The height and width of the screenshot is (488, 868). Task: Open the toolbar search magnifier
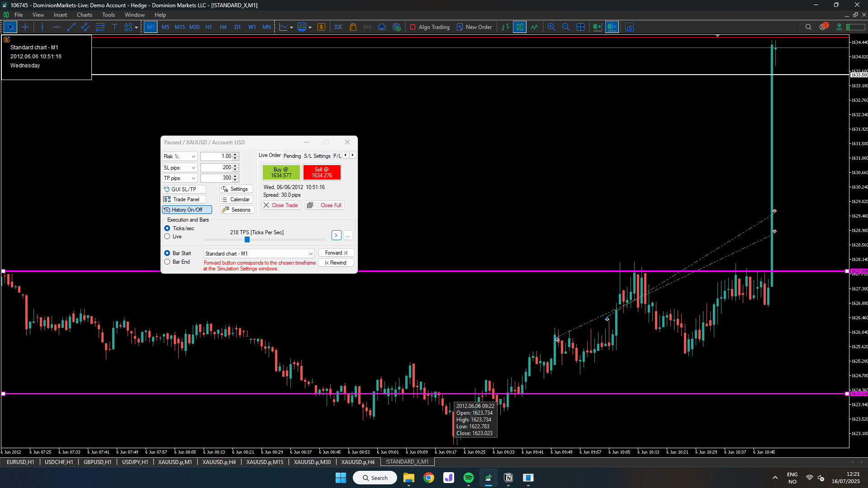[808, 27]
